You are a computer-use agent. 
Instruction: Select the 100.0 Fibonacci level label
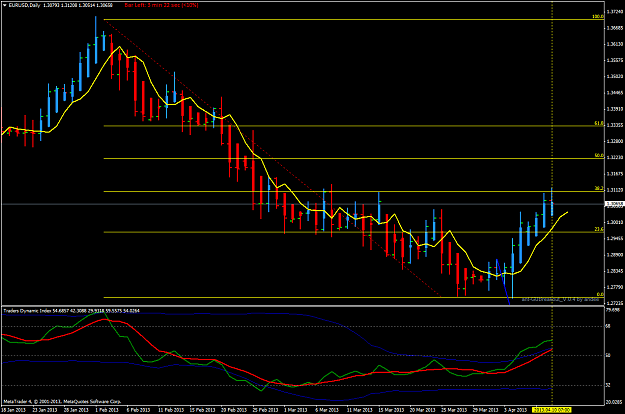(597, 17)
